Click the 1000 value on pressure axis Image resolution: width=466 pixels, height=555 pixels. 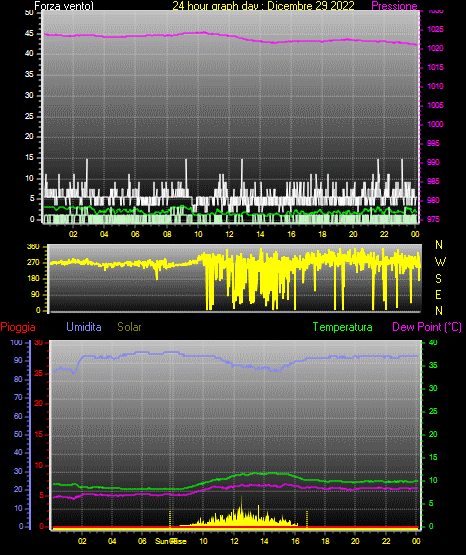(x=435, y=124)
